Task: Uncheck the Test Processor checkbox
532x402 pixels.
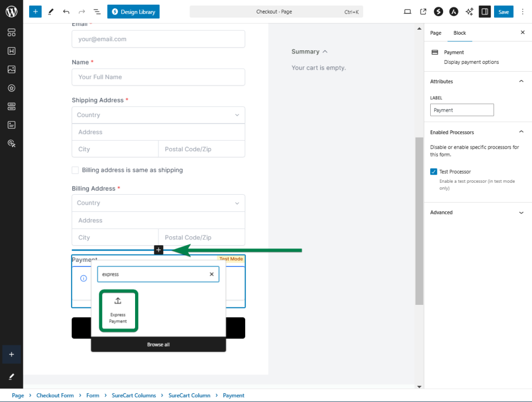Action: pyautogui.click(x=434, y=172)
